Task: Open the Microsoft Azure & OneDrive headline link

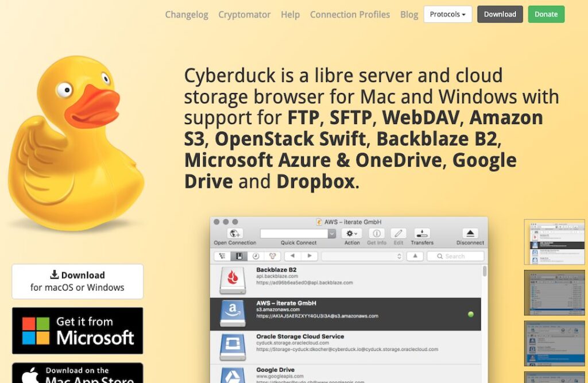Action: click(x=313, y=160)
